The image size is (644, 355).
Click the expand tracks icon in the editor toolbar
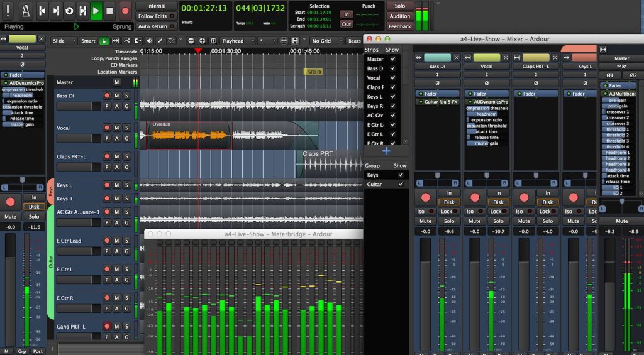coord(295,41)
